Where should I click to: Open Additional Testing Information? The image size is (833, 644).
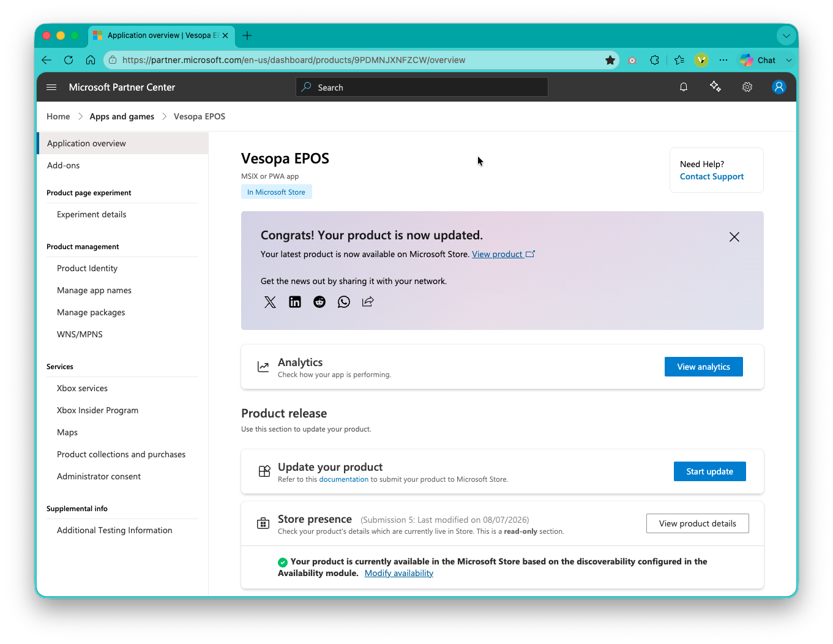114,530
